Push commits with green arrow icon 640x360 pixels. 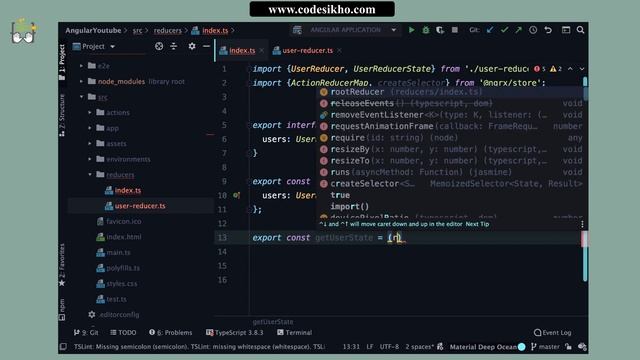[x=518, y=30]
